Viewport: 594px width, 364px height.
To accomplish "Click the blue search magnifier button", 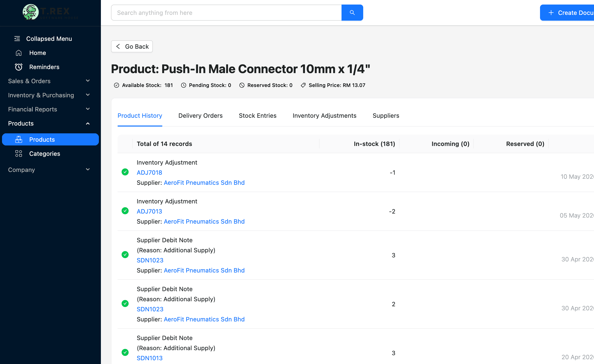I will point(352,13).
